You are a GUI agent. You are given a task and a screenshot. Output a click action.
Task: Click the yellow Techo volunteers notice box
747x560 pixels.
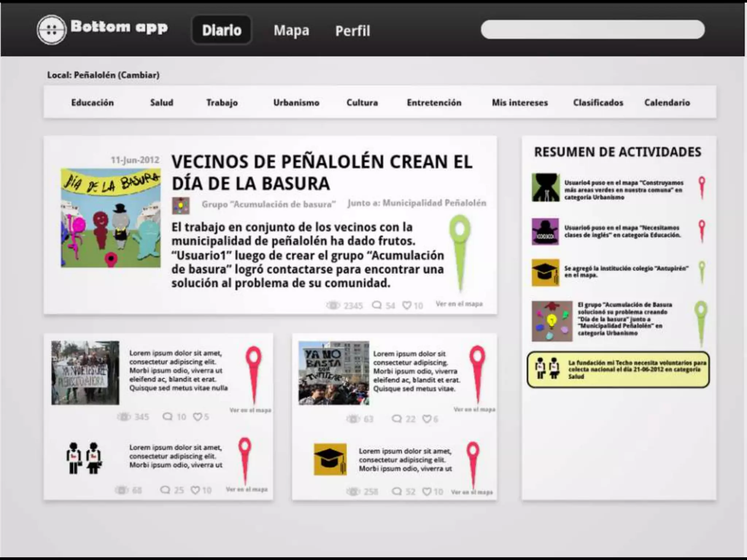coord(618,369)
